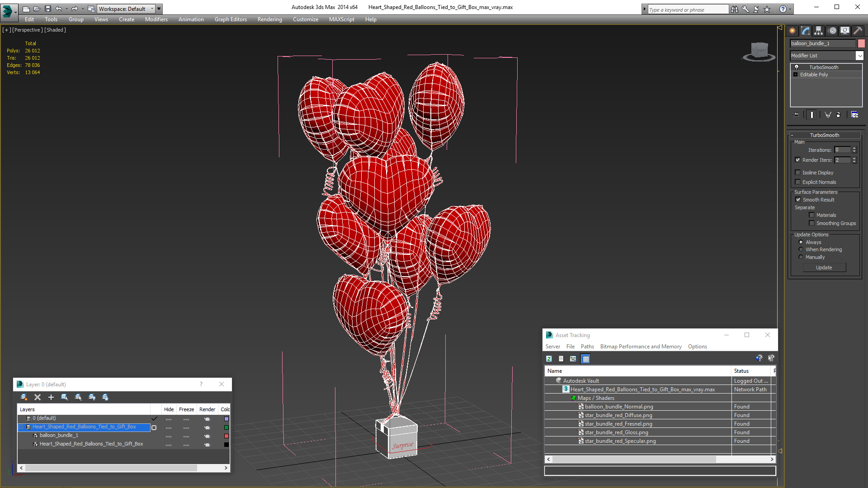Click the keyword search input field

[687, 9]
